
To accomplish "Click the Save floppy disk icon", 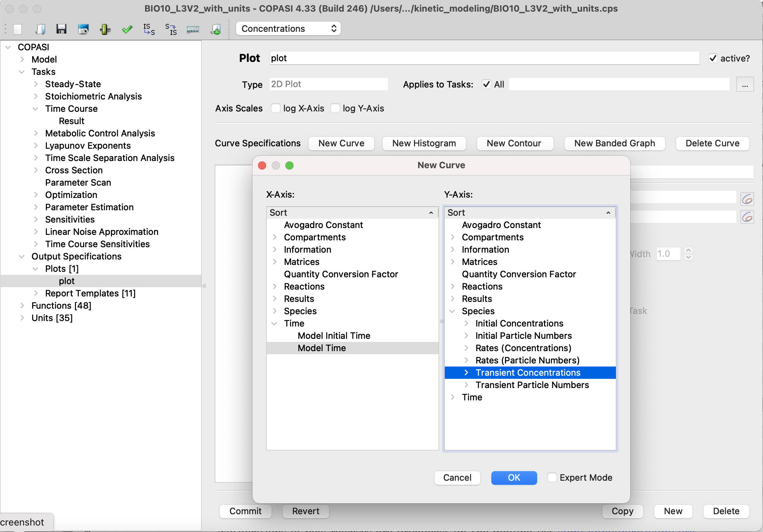I will point(61,29).
